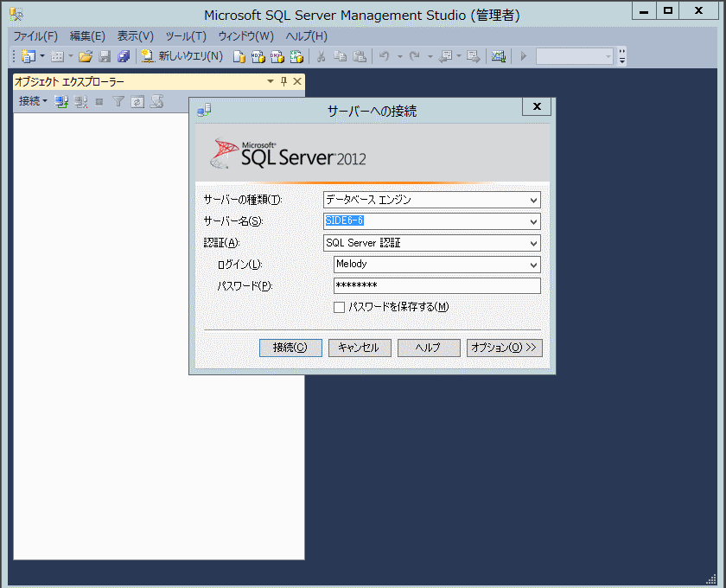
Task: Click the Paste clipboard icon
Action: point(360,56)
